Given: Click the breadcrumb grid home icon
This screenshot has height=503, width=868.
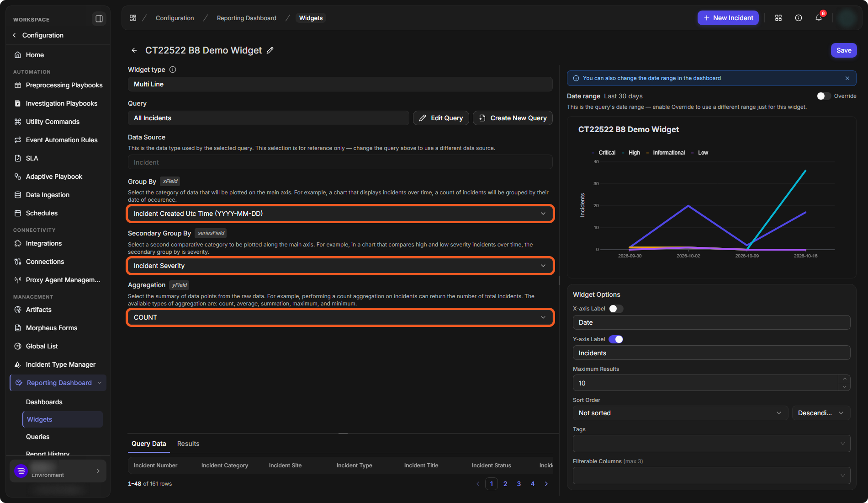Looking at the screenshot, I should coord(133,18).
